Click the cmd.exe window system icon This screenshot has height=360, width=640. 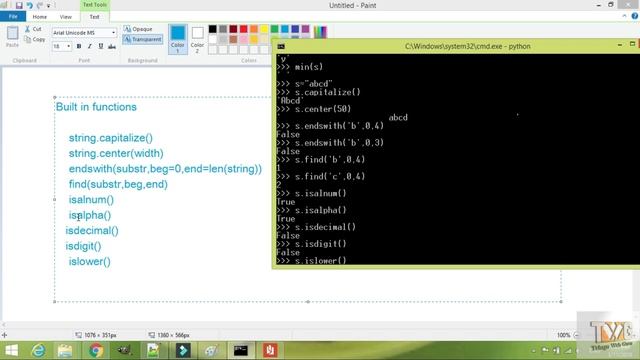[281, 46]
